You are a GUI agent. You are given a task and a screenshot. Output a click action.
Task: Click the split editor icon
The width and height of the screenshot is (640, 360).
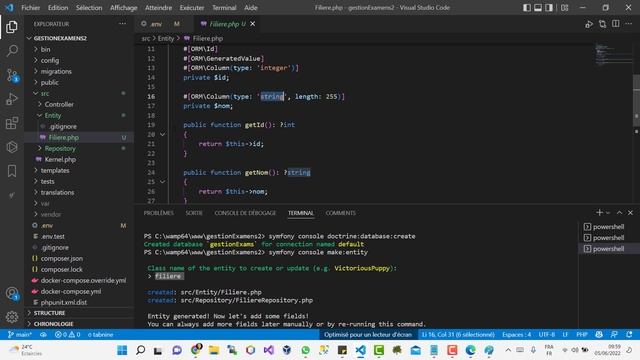coord(616,24)
